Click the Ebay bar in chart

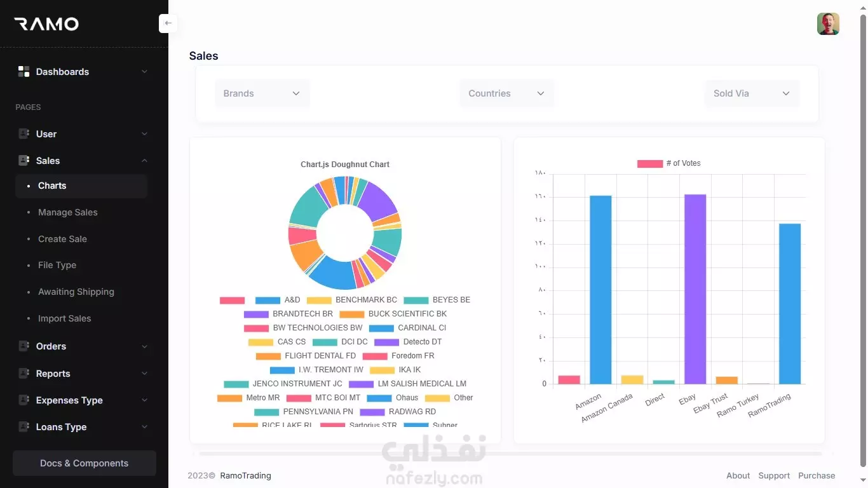click(695, 289)
